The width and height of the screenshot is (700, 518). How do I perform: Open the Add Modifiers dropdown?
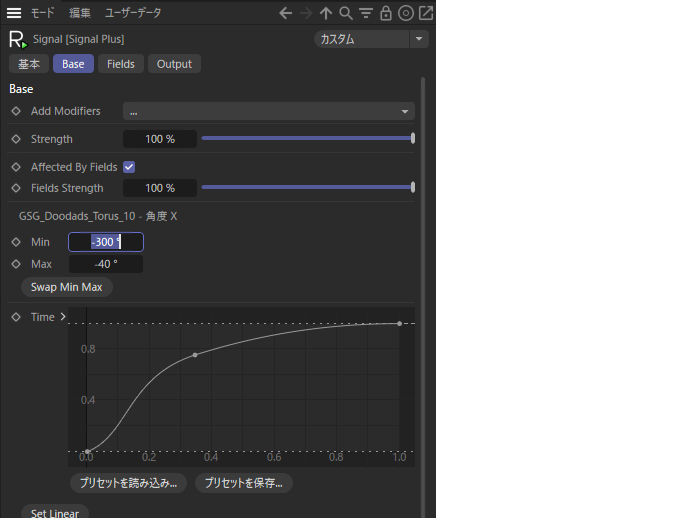click(x=268, y=111)
